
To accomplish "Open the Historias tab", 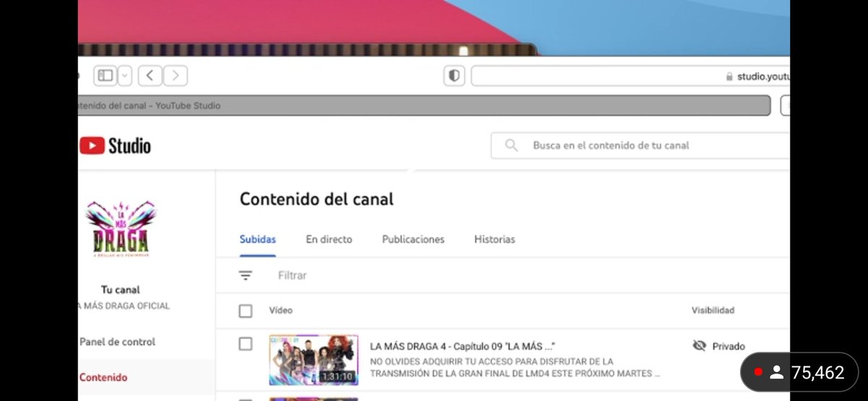I will click(495, 240).
